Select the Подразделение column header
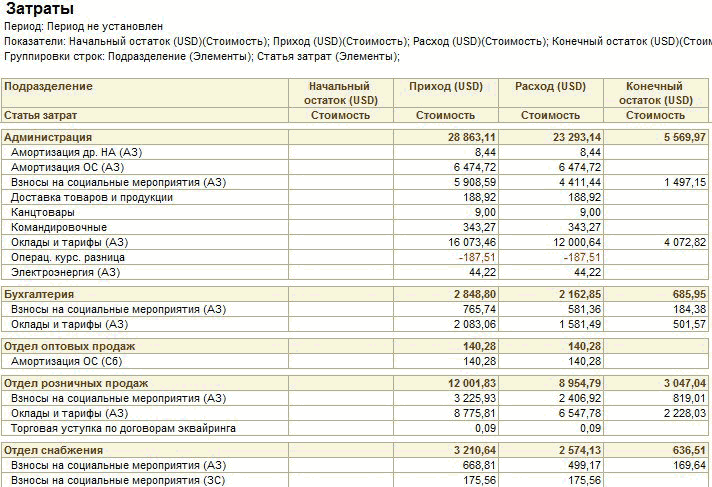712x487 pixels. (48, 87)
